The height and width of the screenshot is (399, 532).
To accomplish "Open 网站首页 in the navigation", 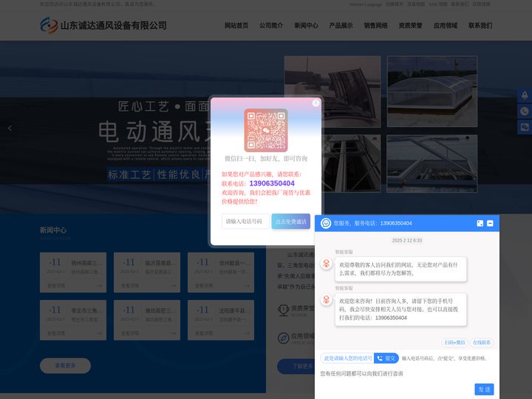I will point(236,25).
